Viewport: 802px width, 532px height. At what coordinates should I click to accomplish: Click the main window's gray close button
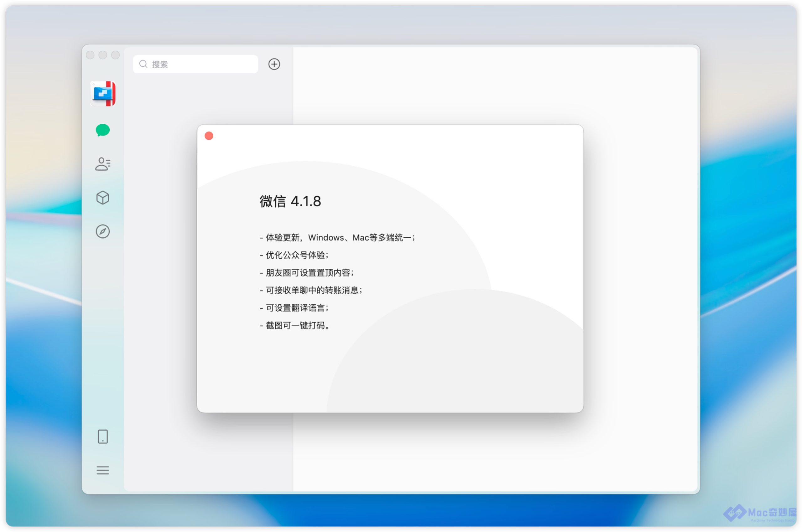pos(90,55)
